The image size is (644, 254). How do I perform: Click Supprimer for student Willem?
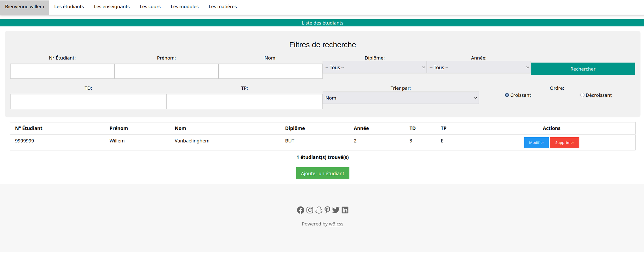(565, 143)
